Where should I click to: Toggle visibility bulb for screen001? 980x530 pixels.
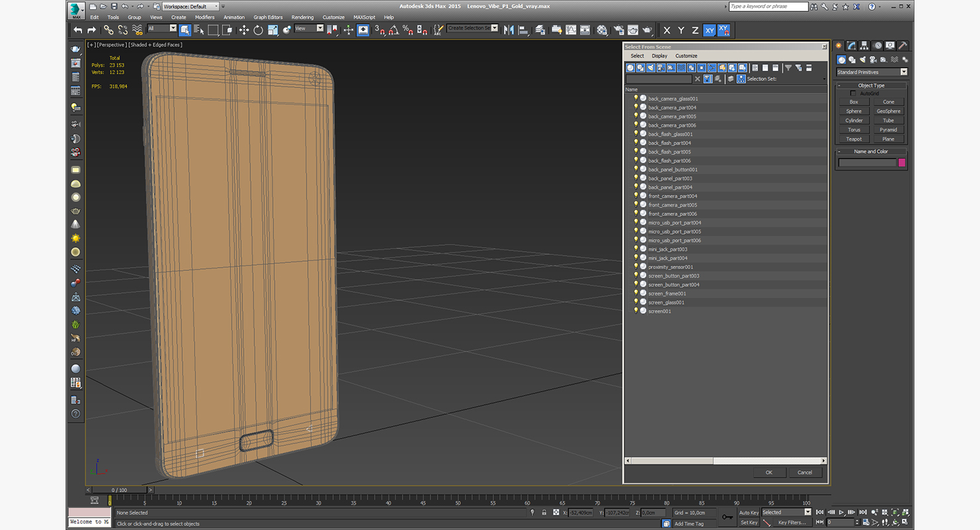(636, 311)
